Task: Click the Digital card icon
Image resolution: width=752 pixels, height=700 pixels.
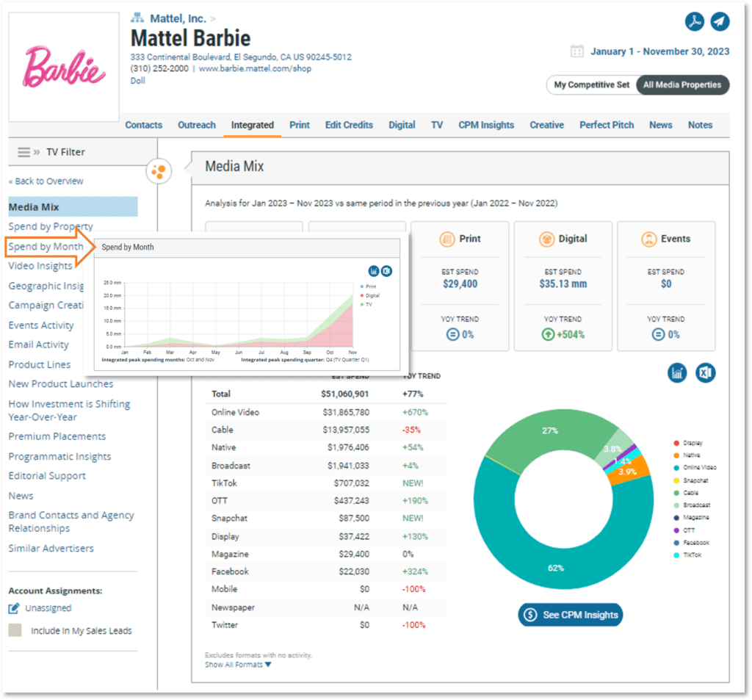Action: [546, 239]
